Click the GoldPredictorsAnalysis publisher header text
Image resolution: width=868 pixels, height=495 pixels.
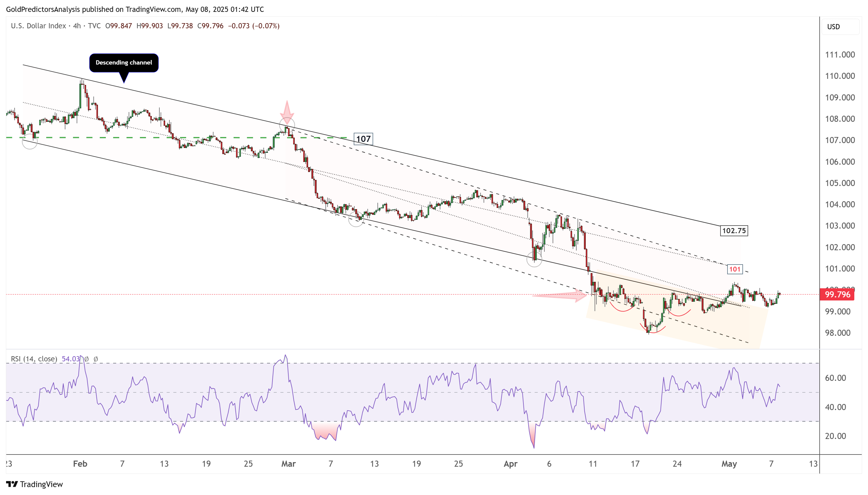pos(135,9)
